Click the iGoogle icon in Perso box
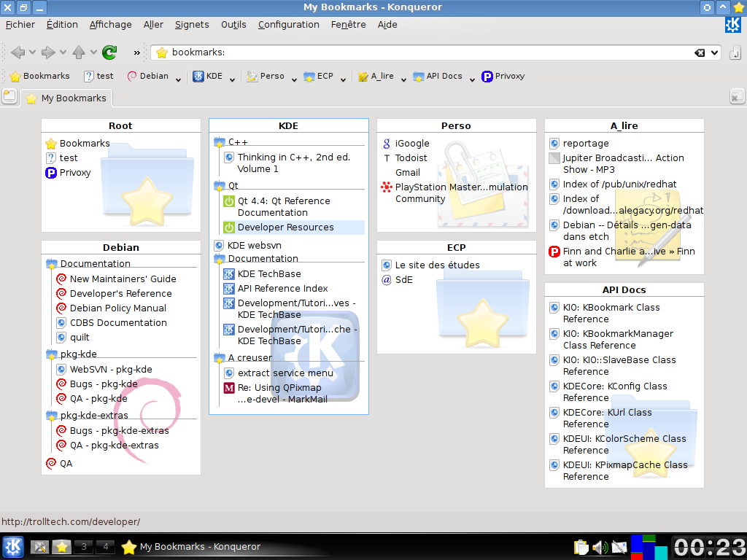 click(x=387, y=144)
